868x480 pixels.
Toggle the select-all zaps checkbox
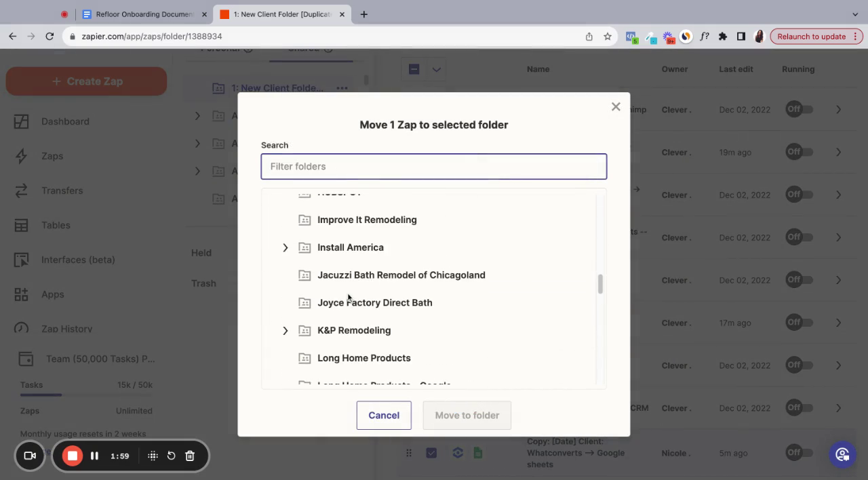[x=414, y=69]
